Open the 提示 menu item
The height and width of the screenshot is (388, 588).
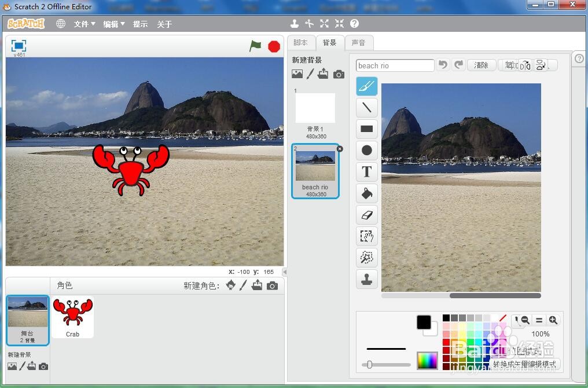(x=140, y=24)
